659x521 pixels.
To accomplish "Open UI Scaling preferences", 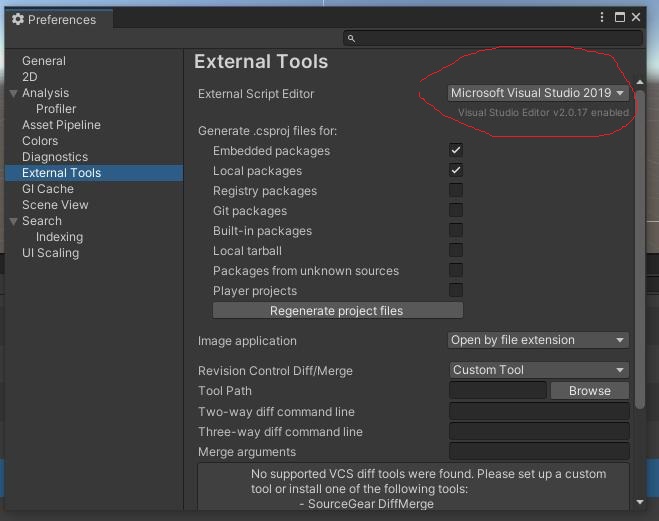I will (x=50, y=253).
